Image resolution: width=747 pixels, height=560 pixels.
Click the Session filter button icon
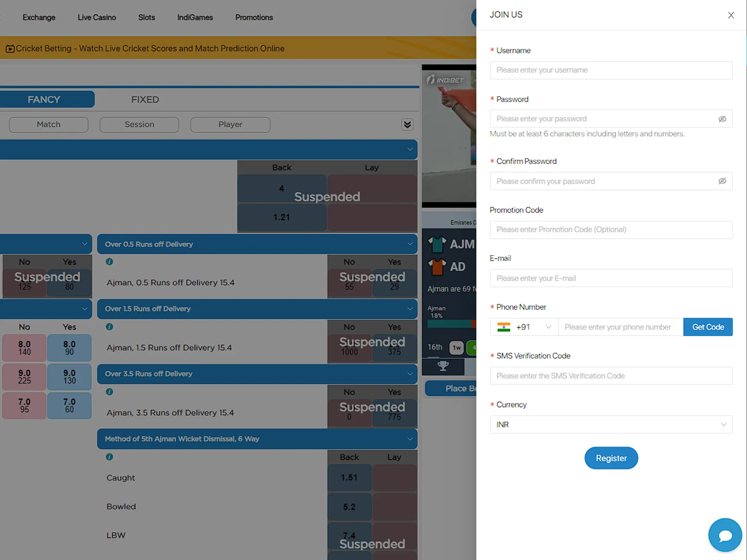click(139, 124)
